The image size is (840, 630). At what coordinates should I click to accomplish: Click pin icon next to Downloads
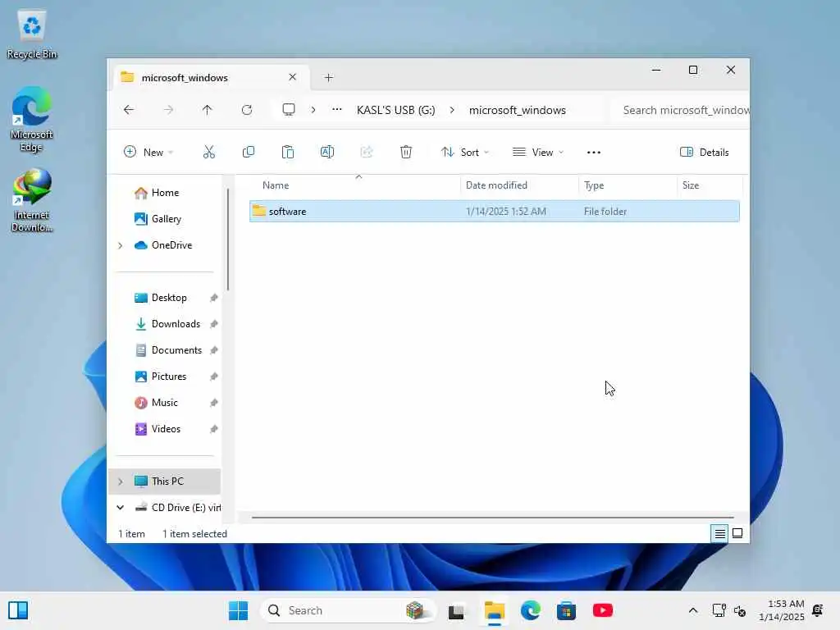click(x=214, y=324)
